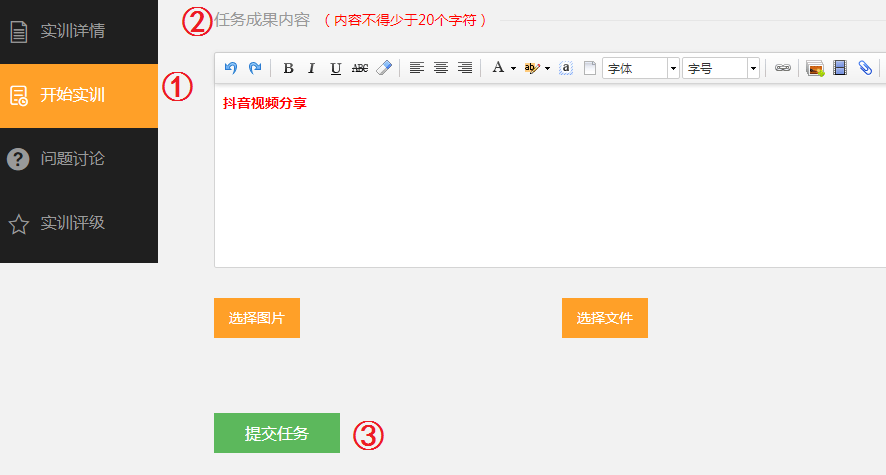Toggle bold formatting

pos(288,68)
